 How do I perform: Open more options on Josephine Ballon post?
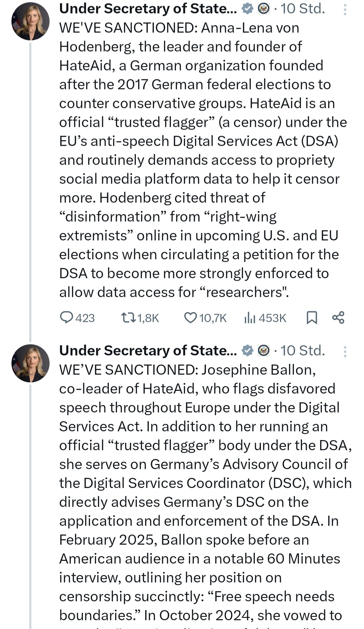[x=345, y=351]
